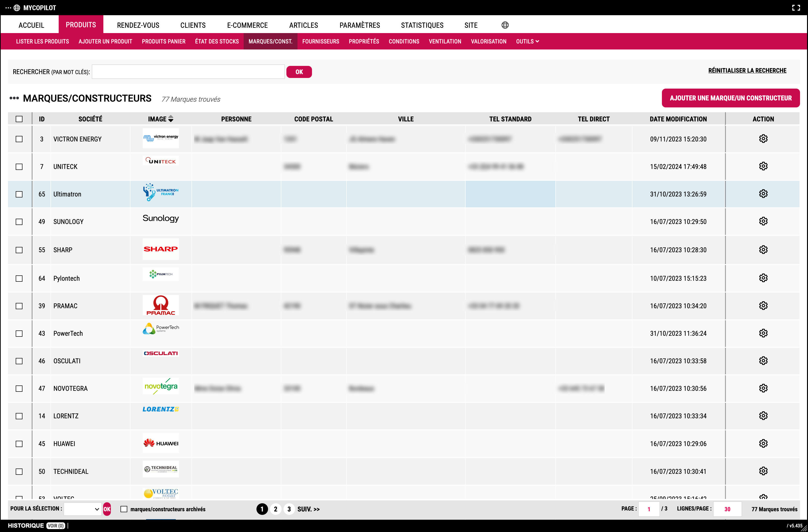
Task: Open the gear action for SHARP
Action: pos(763,249)
